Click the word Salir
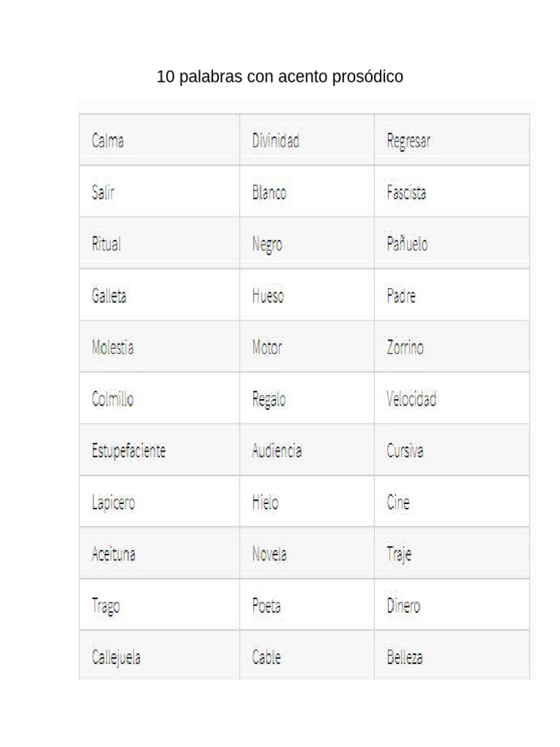560x747 pixels. (103, 192)
